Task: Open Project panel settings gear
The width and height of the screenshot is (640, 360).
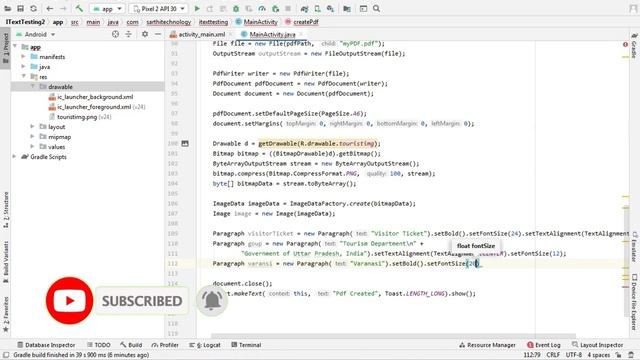Action: click(145, 35)
